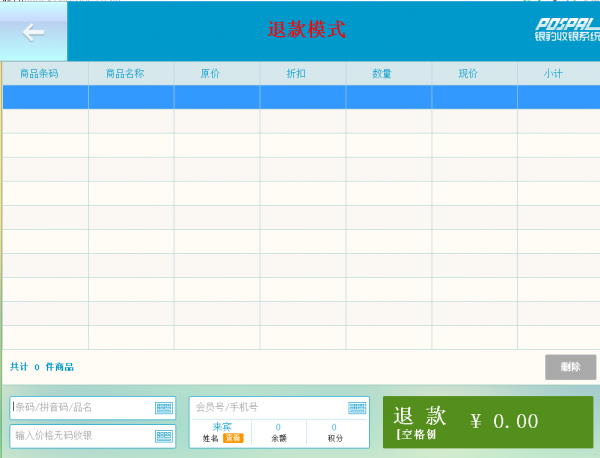Image resolution: width=600 pixels, height=458 pixels.
Task: Click the green 退款 refund button
Action: (x=488, y=422)
